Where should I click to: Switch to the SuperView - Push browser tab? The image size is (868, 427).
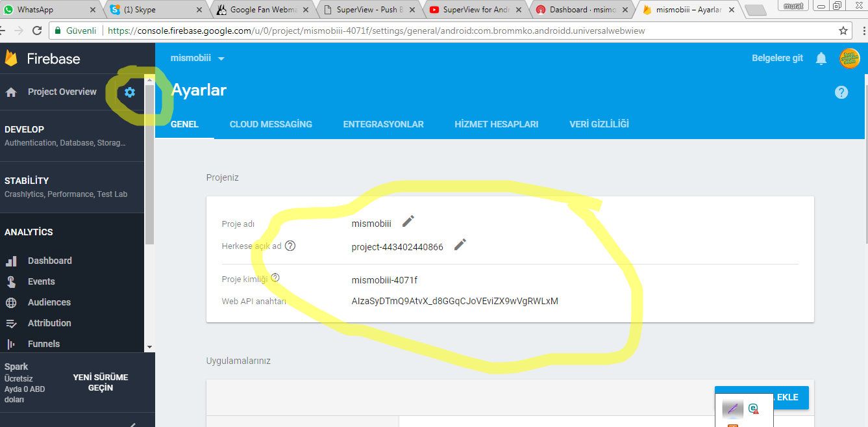(370, 10)
